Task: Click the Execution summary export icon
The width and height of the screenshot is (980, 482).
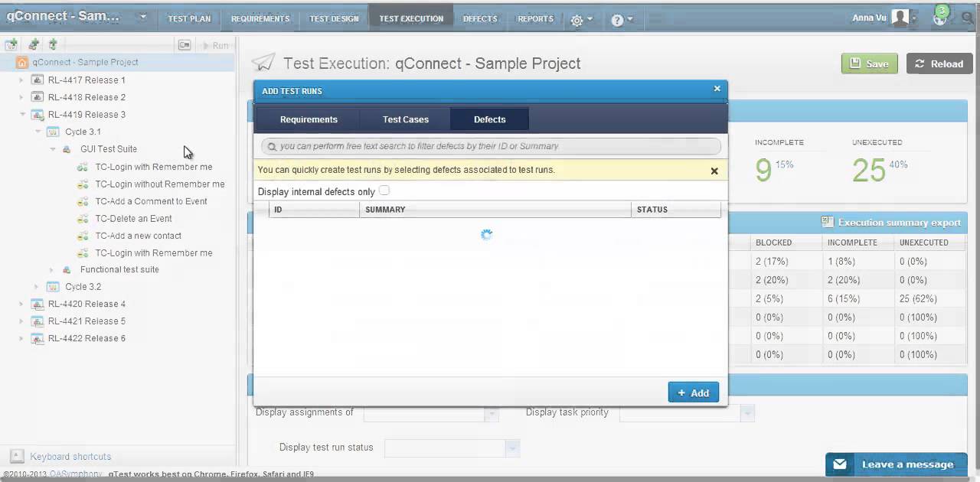Action: 827,222
